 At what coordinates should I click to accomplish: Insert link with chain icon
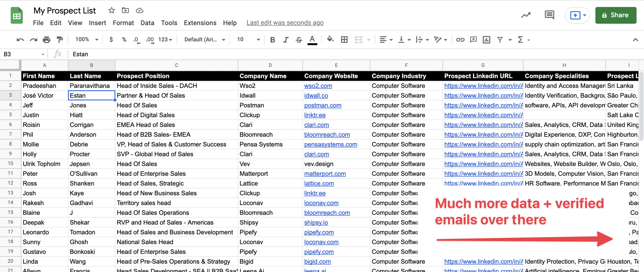[460, 40]
